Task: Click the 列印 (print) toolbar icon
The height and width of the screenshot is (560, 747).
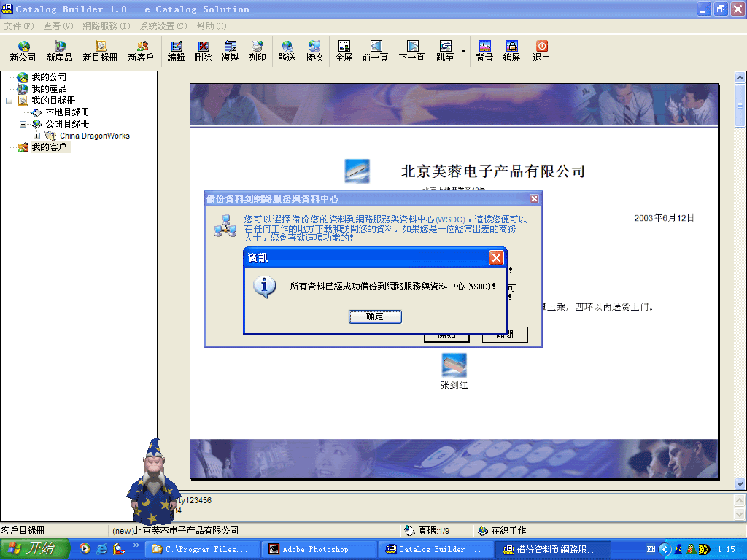Action: (x=258, y=51)
